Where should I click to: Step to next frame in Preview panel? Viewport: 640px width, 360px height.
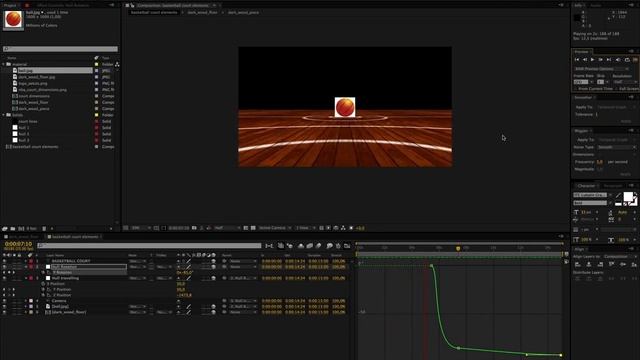pyautogui.click(x=600, y=60)
